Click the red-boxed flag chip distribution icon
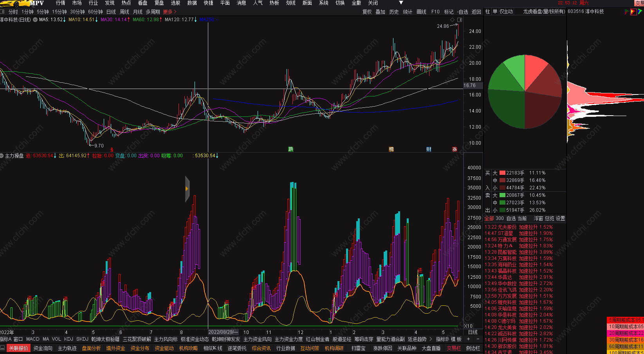 [633, 12]
